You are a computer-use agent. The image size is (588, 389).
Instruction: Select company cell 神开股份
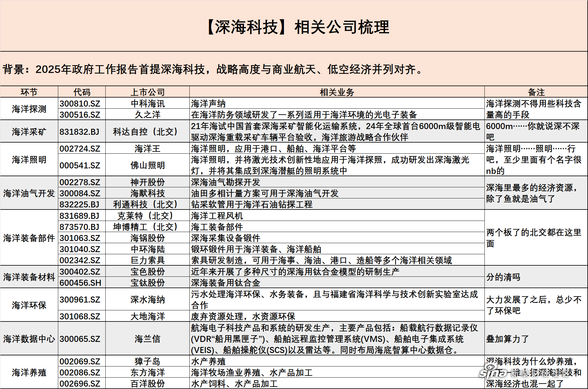pos(147,182)
